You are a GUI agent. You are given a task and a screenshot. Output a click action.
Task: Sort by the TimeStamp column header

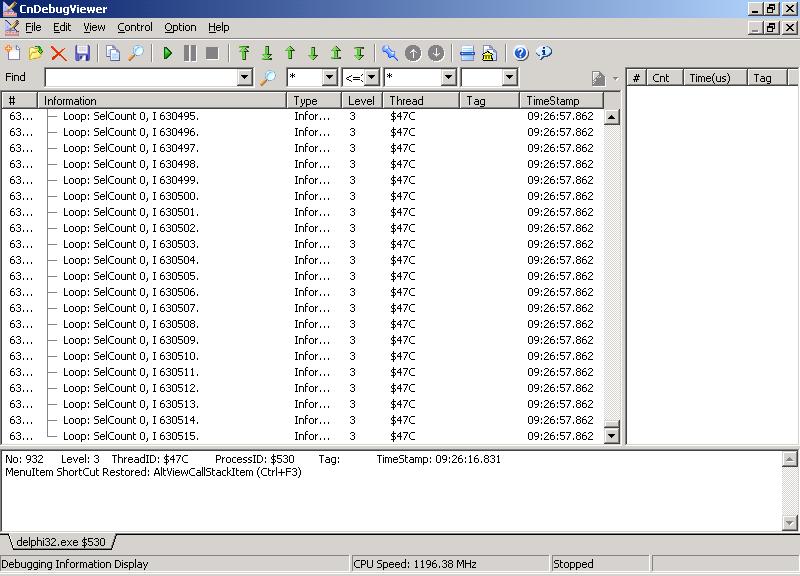point(562,101)
